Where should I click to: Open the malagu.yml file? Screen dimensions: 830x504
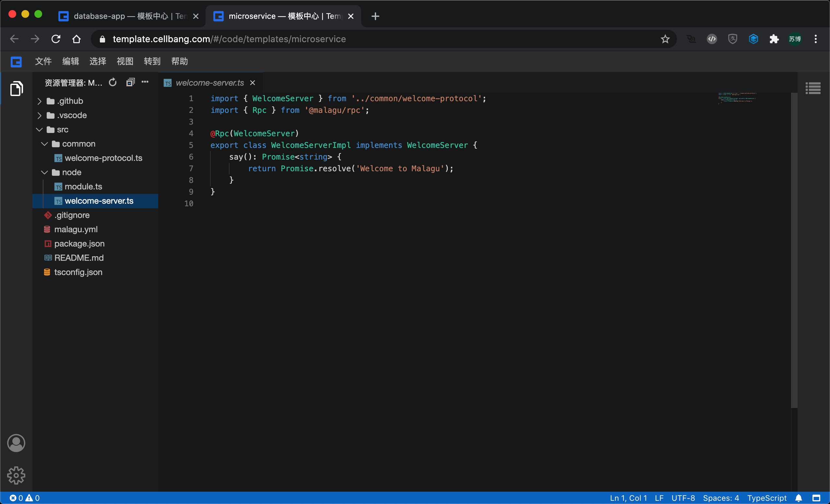76,229
